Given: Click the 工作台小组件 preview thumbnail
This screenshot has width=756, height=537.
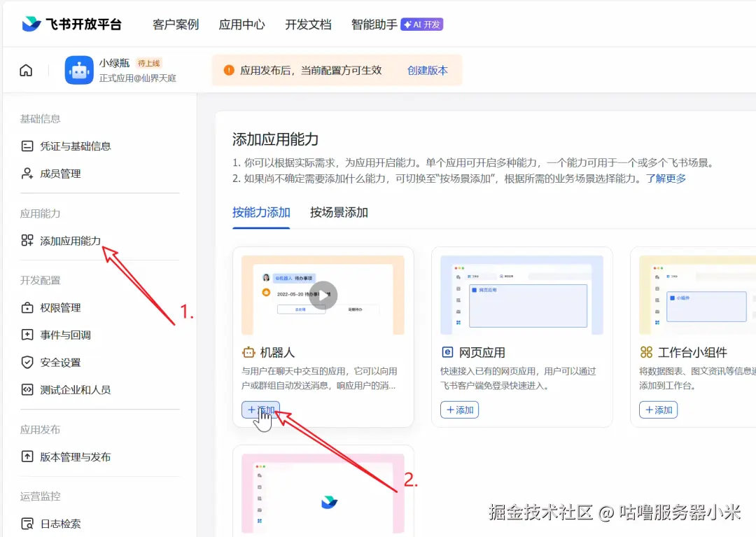Looking at the screenshot, I should click(698, 295).
